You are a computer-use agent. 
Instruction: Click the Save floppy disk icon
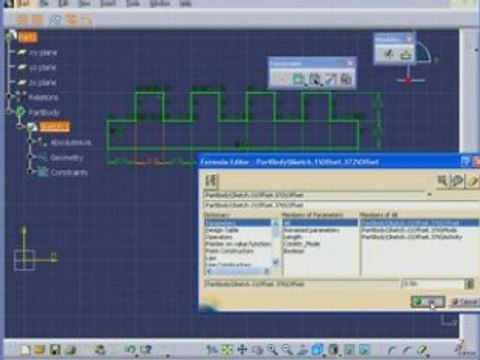[x=55, y=350]
